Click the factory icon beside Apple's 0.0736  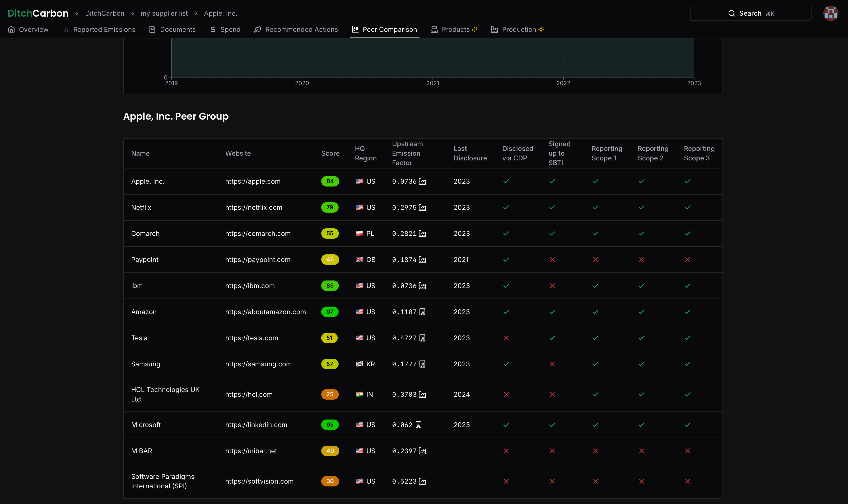(422, 181)
